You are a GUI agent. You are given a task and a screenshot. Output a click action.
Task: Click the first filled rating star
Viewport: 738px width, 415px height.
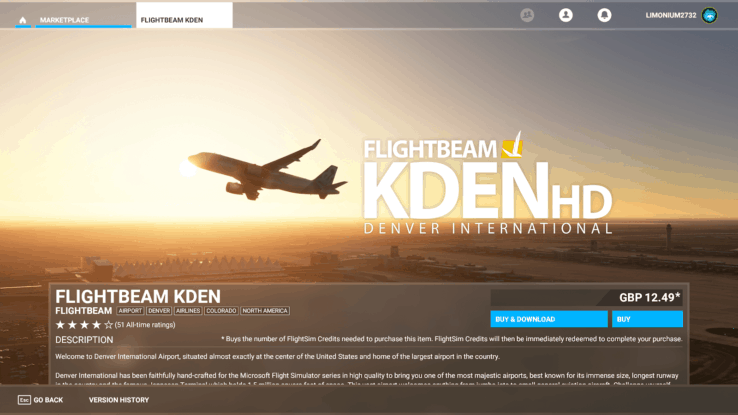60,325
